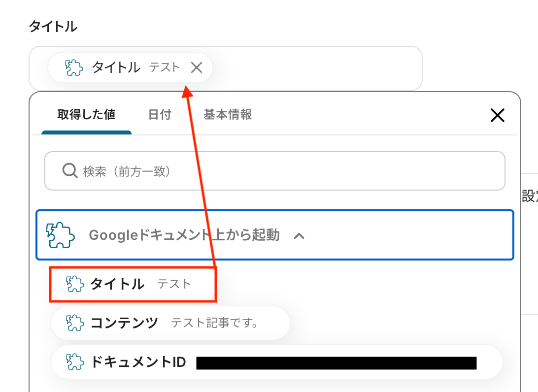The width and height of the screenshot is (538, 392).
Task: Click the puzzle icon beside Googleドキュメント上から起動
Action: (60, 235)
